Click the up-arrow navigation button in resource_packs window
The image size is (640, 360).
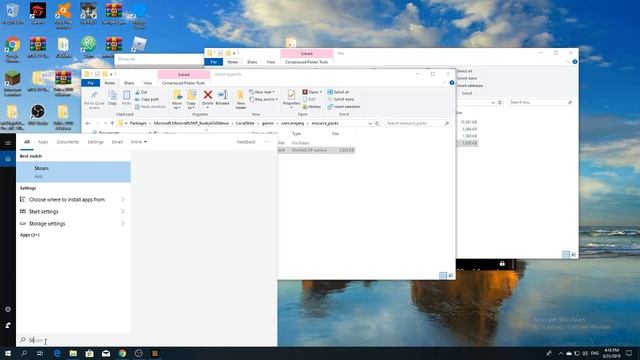[x=112, y=123]
